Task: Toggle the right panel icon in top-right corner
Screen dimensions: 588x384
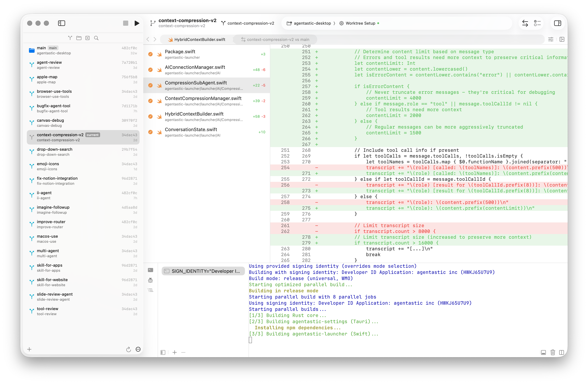Action: [x=558, y=23]
